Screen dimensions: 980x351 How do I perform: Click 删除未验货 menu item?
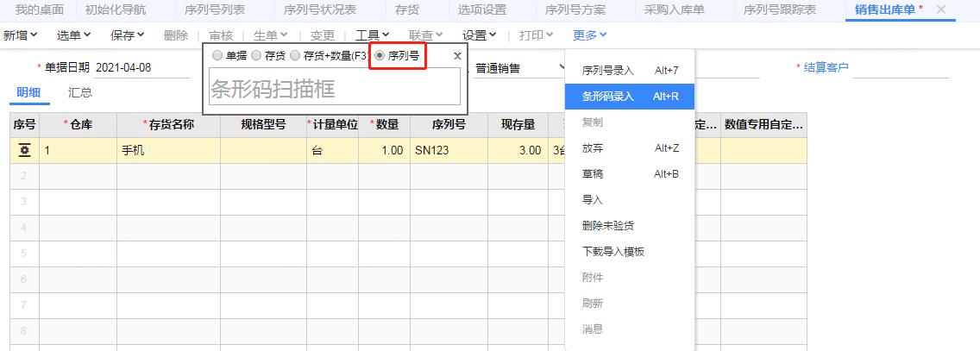pos(607,226)
